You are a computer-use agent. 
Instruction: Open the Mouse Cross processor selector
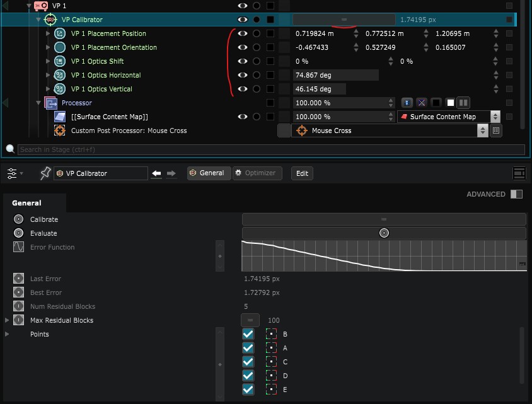pyautogui.click(x=390, y=130)
